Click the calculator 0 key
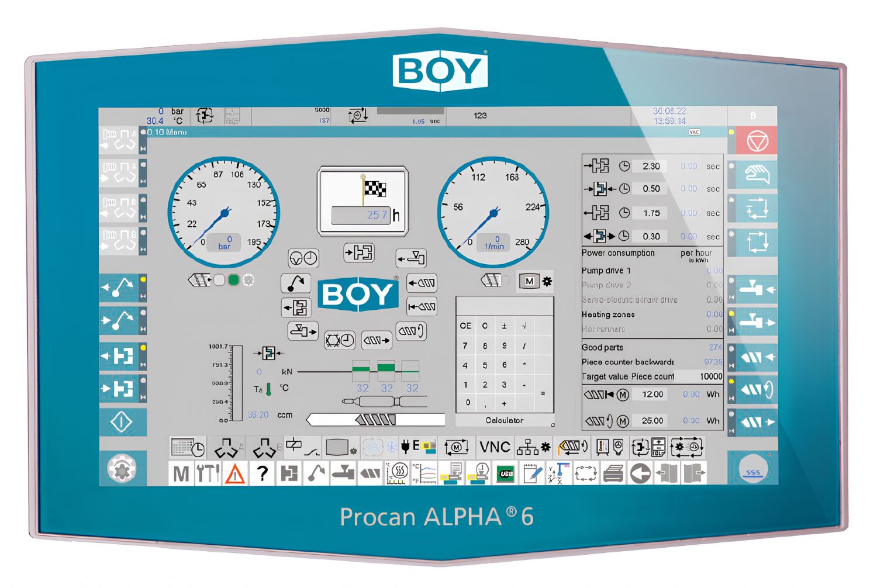The image size is (877, 588). [x=467, y=403]
